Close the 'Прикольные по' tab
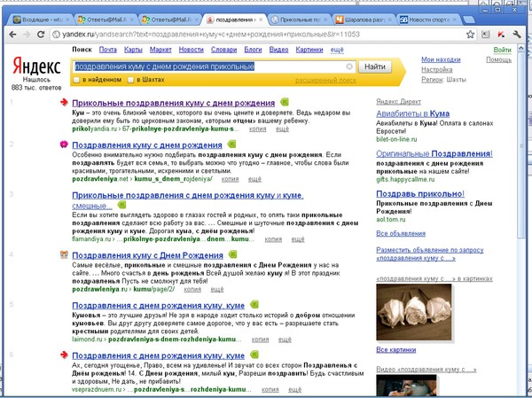This screenshot has width=532, height=398. click(325, 20)
